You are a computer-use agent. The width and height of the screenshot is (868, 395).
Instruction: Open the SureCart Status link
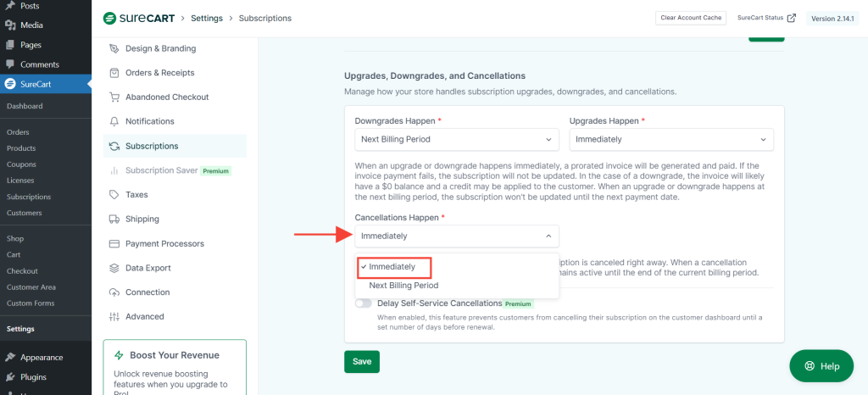(x=766, y=18)
